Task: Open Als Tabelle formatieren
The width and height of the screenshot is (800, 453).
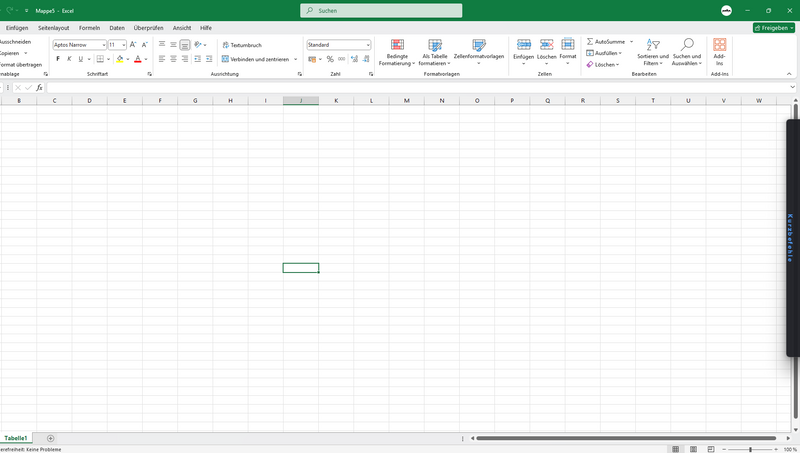Action: coord(435,52)
